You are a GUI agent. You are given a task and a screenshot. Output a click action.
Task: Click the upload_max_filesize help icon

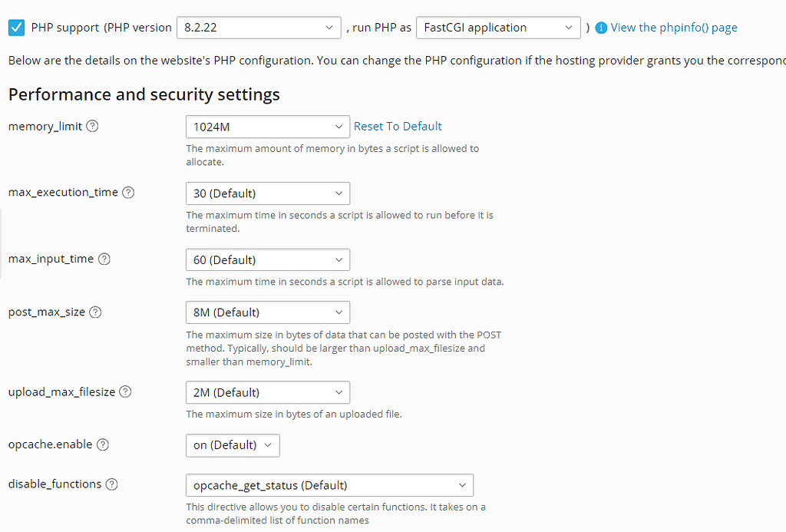point(124,392)
